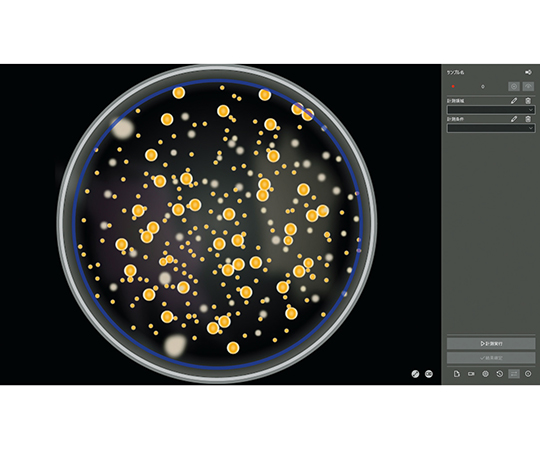Open the history clock icon in bottom toolbar

tap(499, 374)
